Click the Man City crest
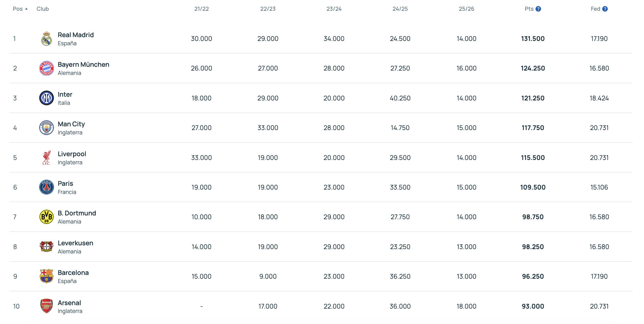The width and height of the screenshot is (644, 324). click(46, 128)
